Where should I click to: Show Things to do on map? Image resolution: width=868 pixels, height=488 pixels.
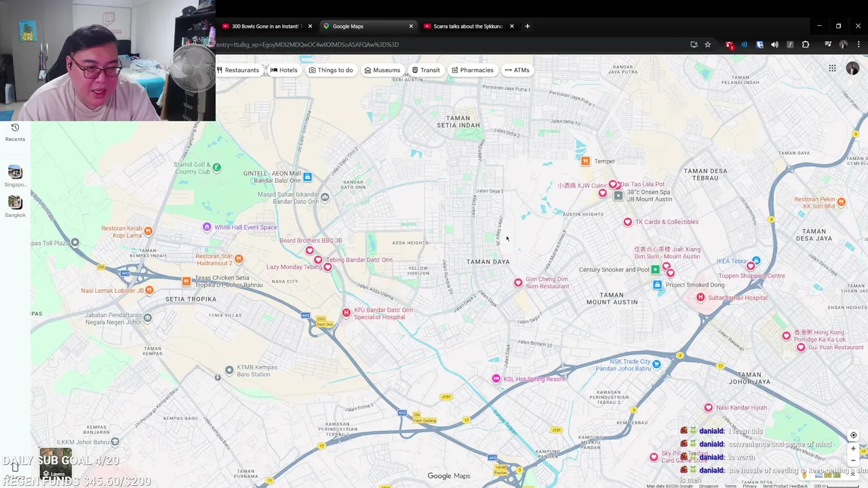click(331, 70)
